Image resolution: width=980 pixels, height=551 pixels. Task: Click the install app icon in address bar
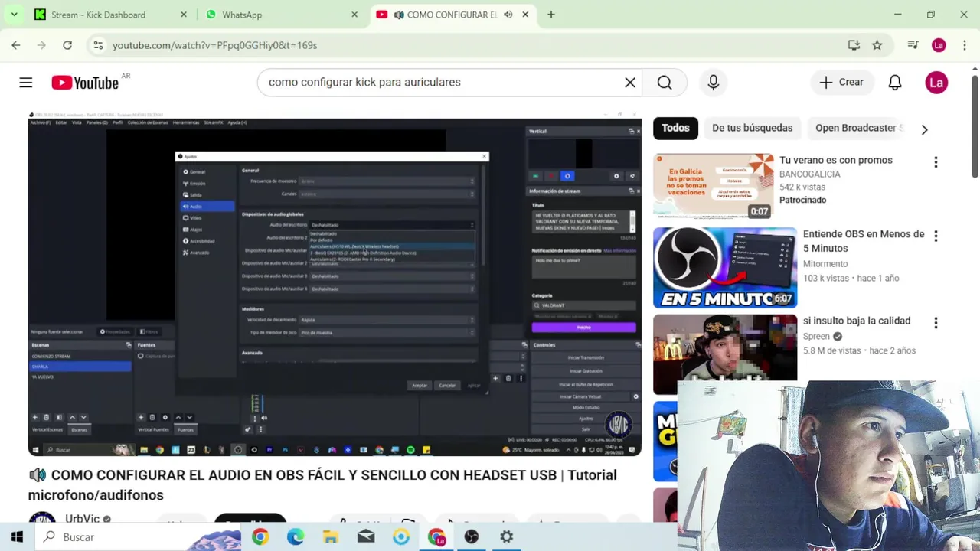coord(854,45)
